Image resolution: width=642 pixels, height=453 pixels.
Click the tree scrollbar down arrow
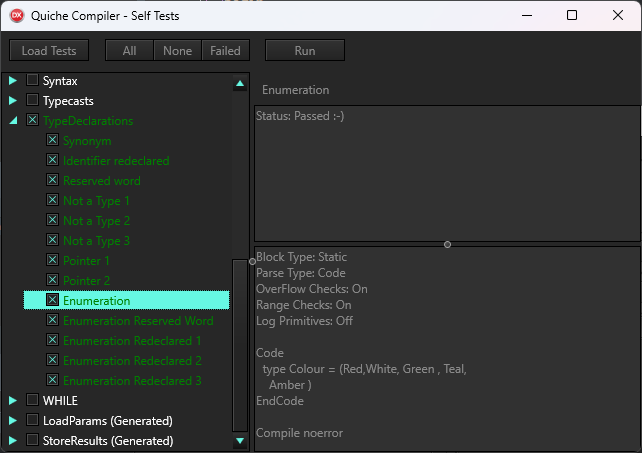(x=240, y=441)
